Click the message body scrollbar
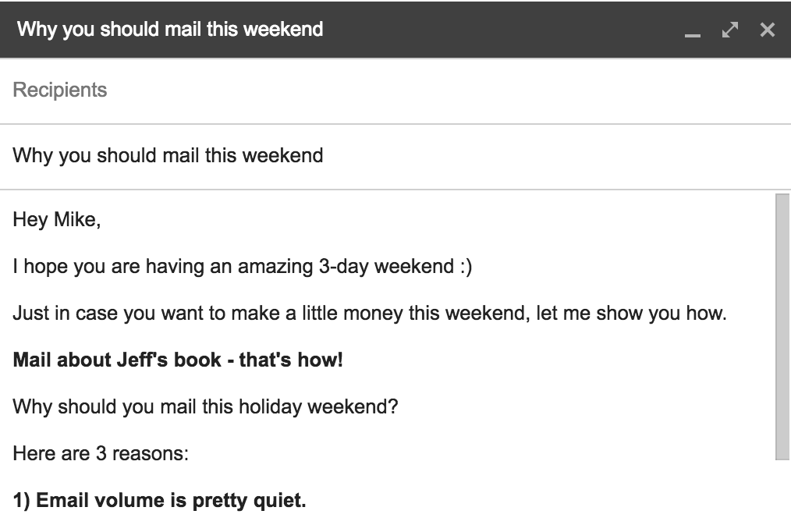Viewport: 791px width, 532px height. [x=782, y=328]
